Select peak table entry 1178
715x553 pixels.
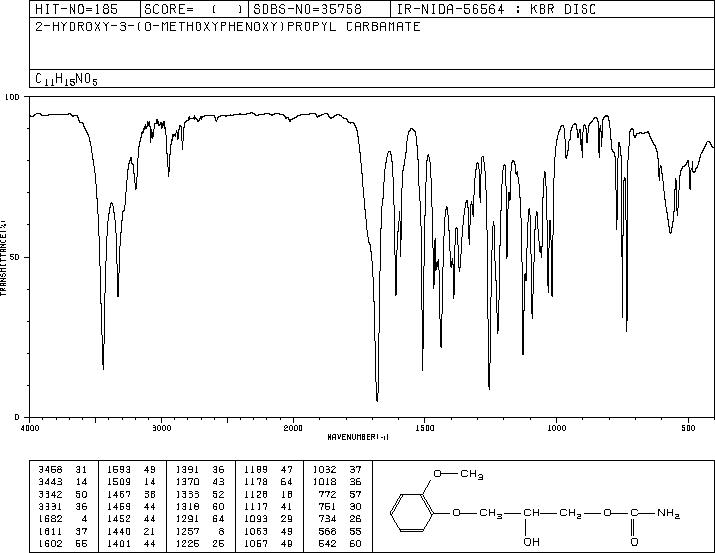[x=268, y=482]
